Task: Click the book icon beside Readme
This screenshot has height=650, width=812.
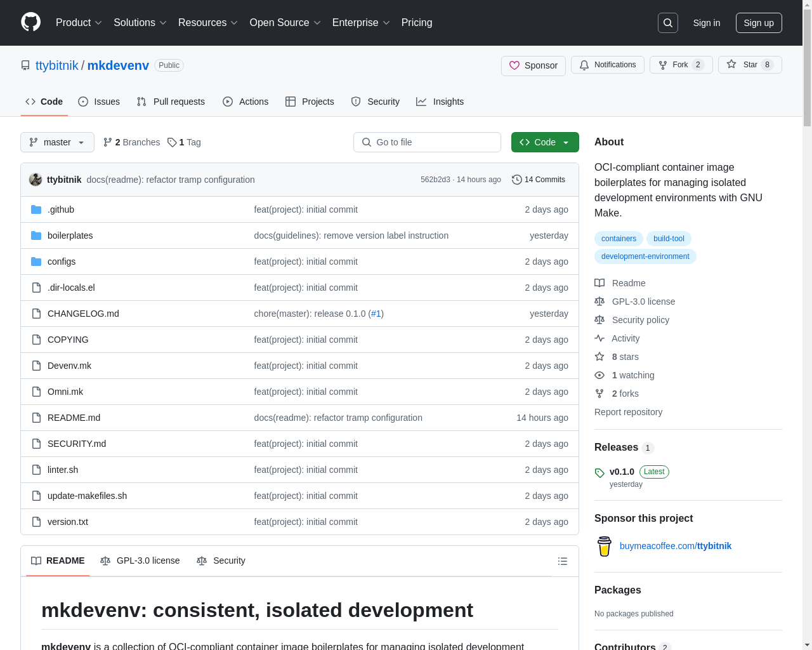Action: click(x=599, y=283)
